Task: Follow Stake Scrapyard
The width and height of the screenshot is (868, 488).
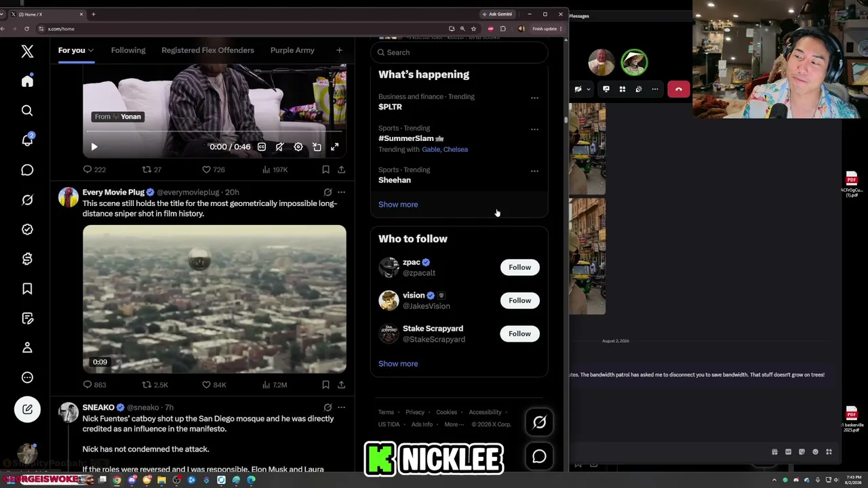Action: click(519, 333)
